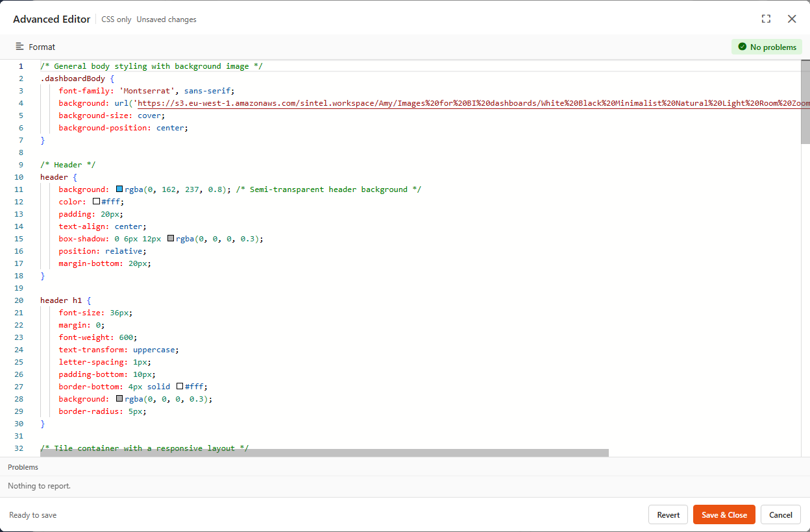This screenshot has width=810, height=532.
Task: Cancel the editor dialog
Action: click(x=781, y=514)
